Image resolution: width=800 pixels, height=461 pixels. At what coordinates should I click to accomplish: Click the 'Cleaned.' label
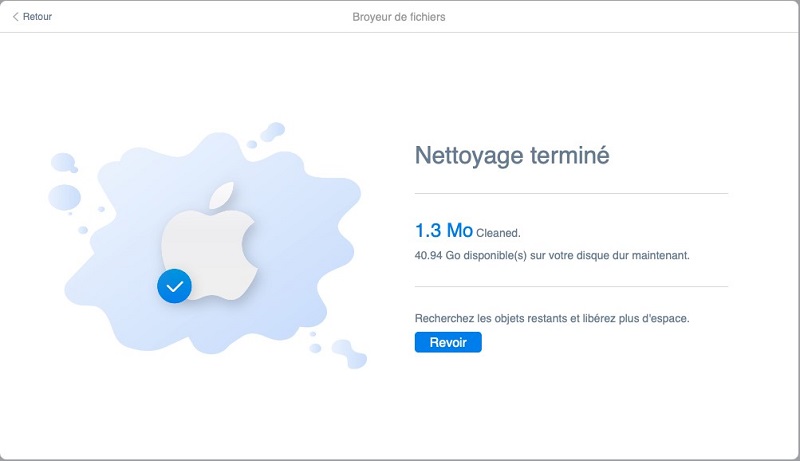point(498,233)
